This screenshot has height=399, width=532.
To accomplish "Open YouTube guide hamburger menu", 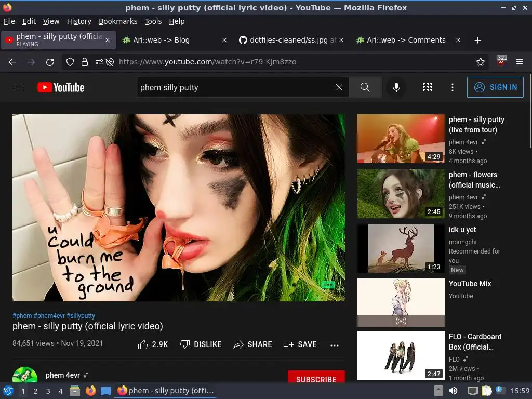I will [x=19, y=87].
